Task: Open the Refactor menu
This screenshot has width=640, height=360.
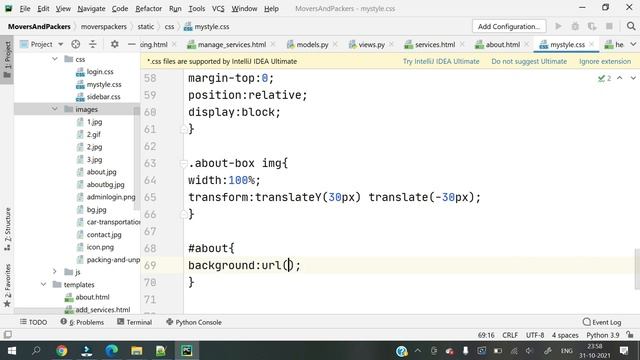Action: tap(148, 8)
